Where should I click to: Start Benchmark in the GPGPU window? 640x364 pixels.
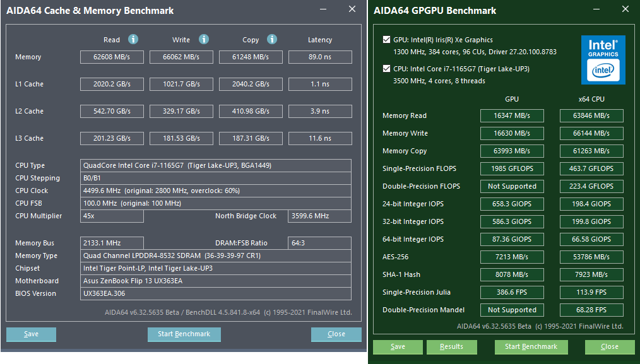[x=531, y=346]
